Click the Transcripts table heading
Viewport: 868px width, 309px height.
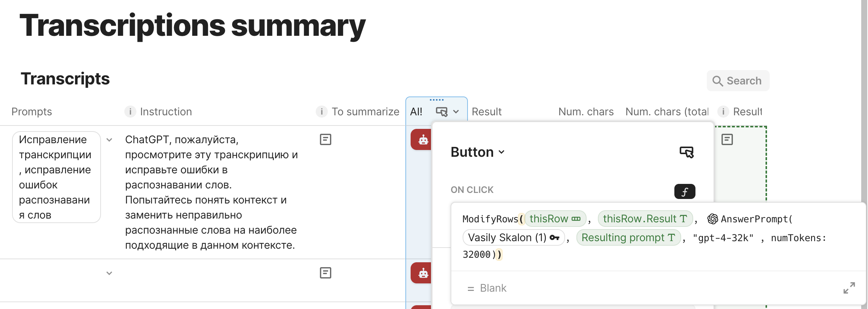pyautogui.click(x=65, y=79)
